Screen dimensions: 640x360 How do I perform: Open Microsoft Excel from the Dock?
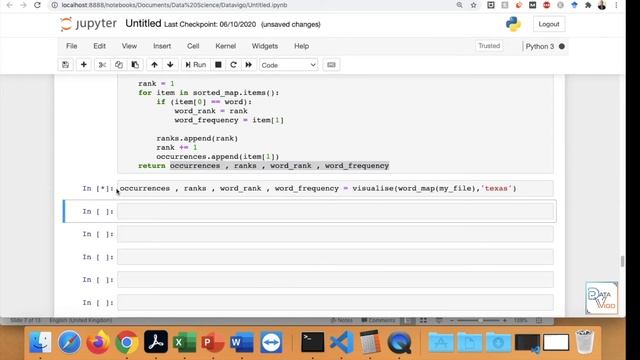coord(184,342)
